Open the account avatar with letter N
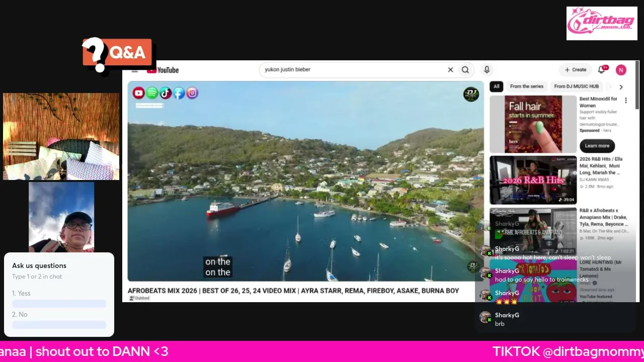This screenshot has width=644, height=362. (621, 70)
